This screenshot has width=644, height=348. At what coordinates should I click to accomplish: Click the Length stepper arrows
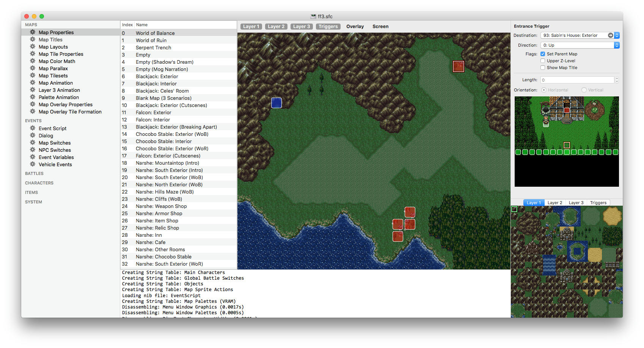(617, 80)
